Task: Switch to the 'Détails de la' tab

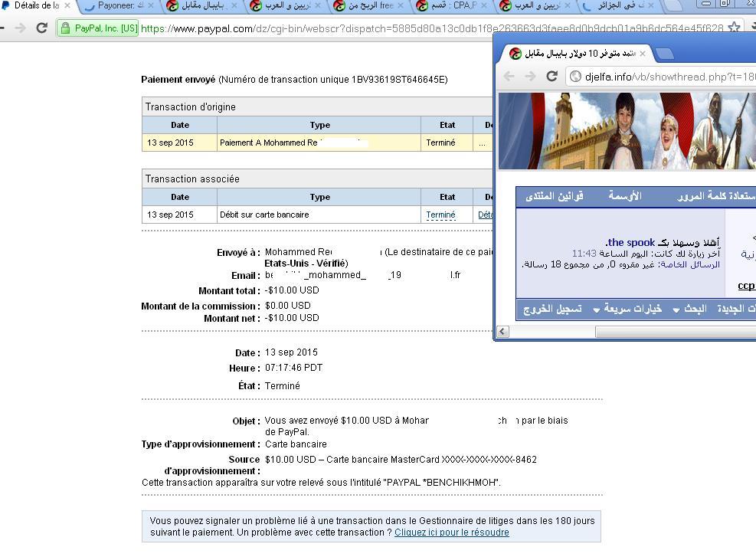Action: coord(37,6)
